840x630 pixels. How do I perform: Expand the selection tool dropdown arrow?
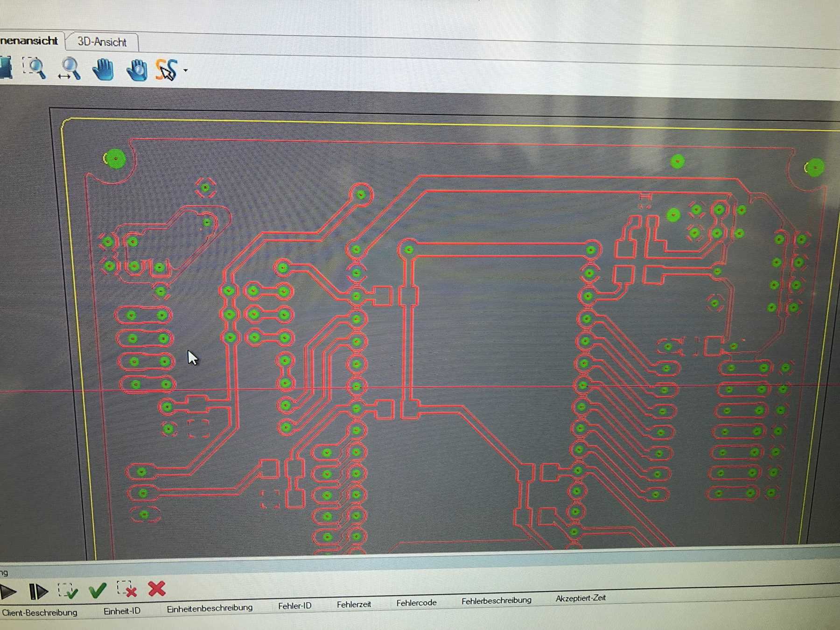coord(186,71)
